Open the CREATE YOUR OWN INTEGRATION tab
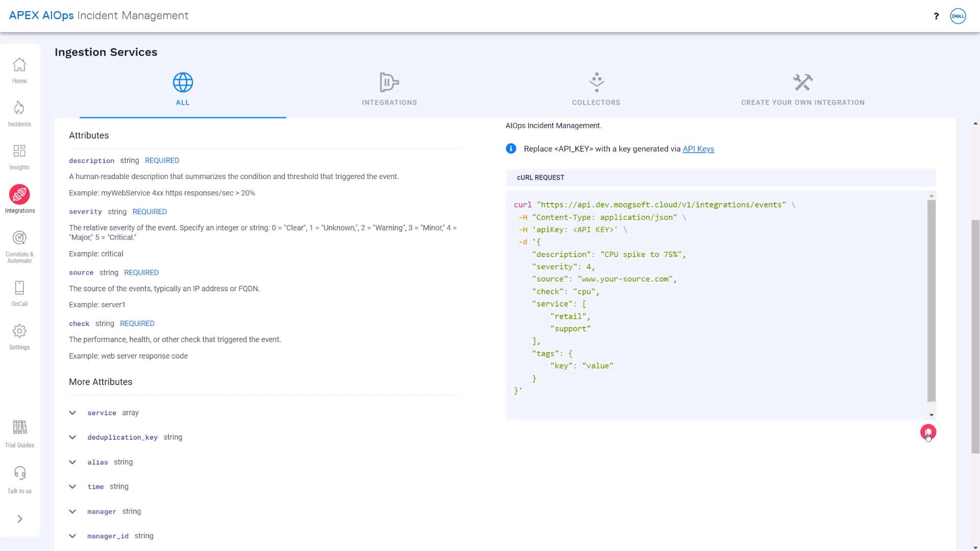 pyautogui.click(x=803, y=103)
